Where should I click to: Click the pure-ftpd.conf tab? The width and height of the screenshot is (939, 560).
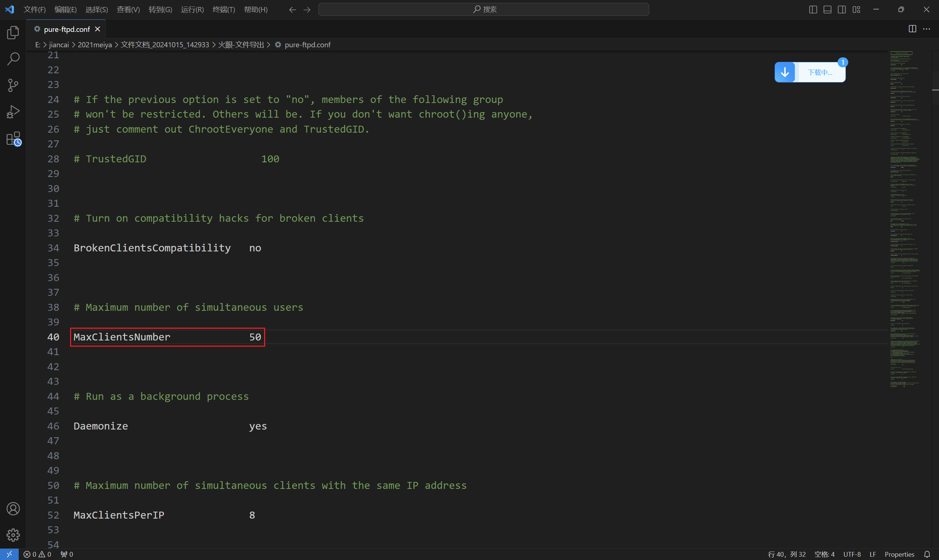click(64, 29)
